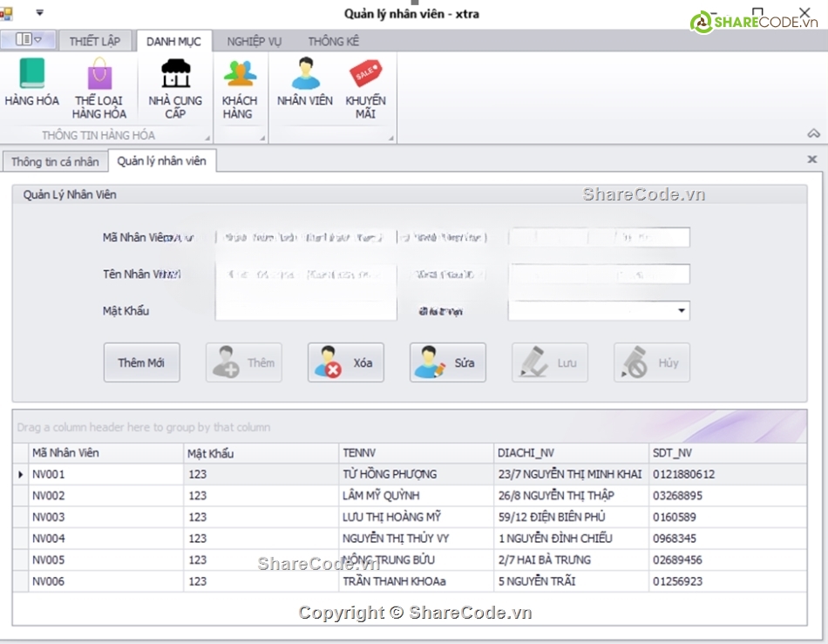The height and width of the screenshot is (644, 828).
Task: Click the Thêm button
Action: [243, 363]
